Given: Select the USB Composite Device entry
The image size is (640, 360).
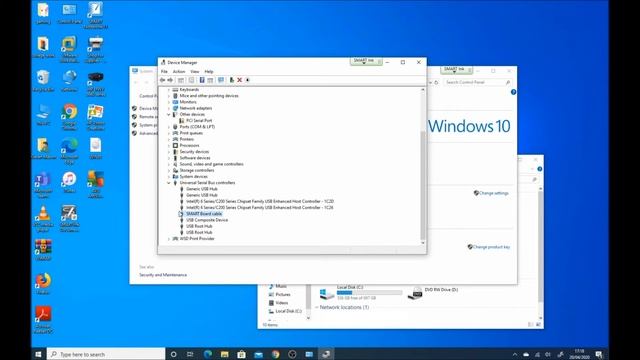Looking at the screenshot, I should 207,220.
